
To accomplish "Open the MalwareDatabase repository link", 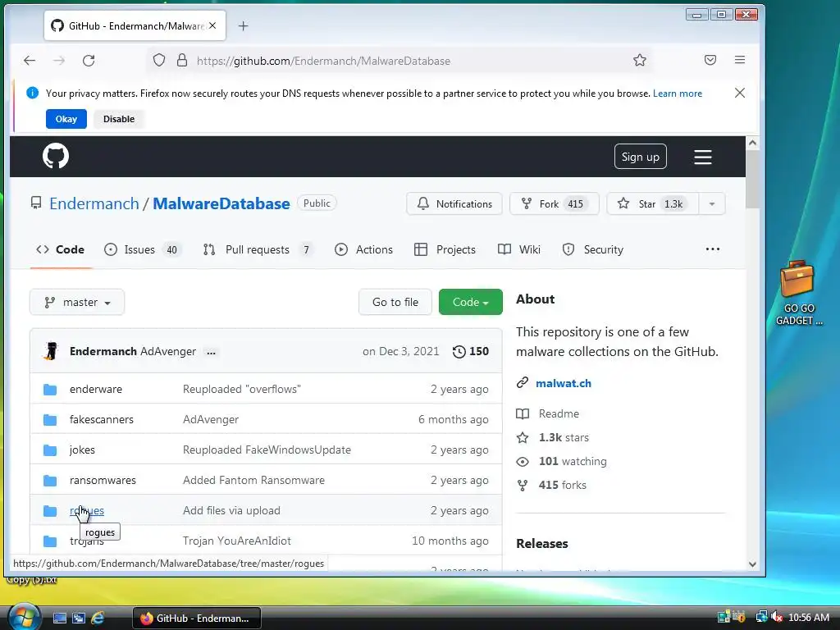I will coord(221,203).
